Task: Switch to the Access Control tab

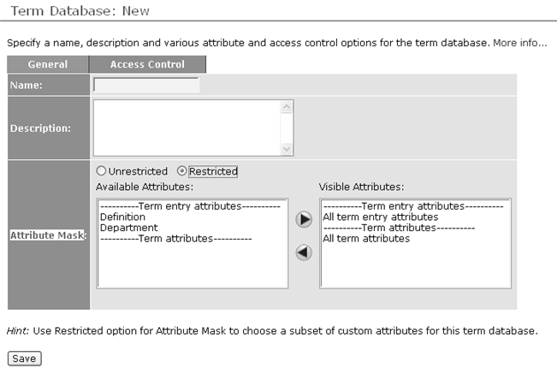Action: tap(147, 64)
